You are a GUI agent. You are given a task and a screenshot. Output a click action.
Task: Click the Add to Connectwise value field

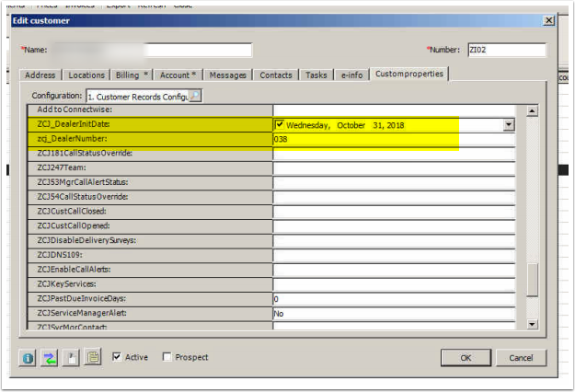[394, 110]
